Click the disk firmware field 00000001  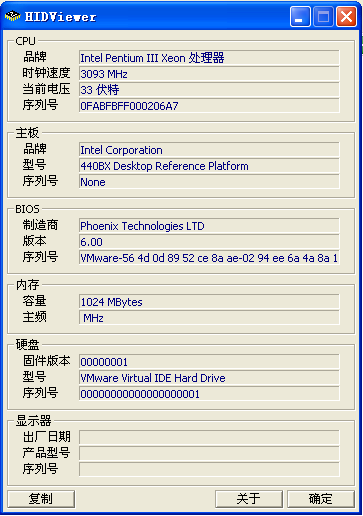tap(209, 362)
